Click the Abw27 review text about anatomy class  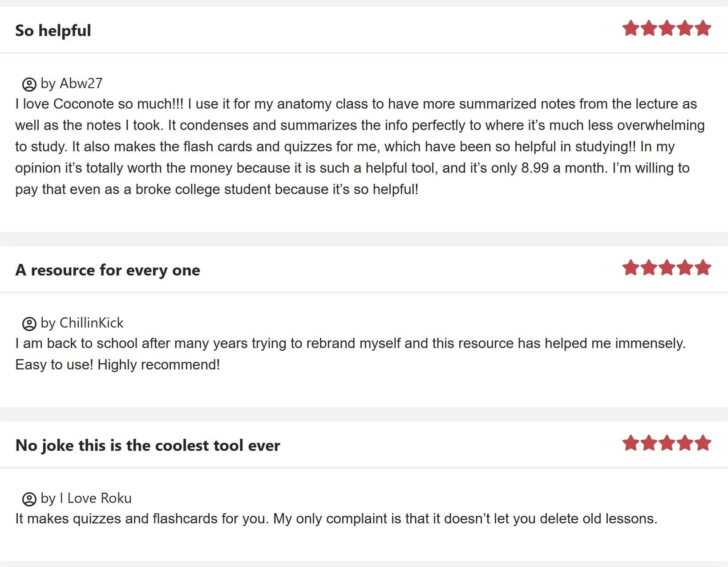pos(360,146)
